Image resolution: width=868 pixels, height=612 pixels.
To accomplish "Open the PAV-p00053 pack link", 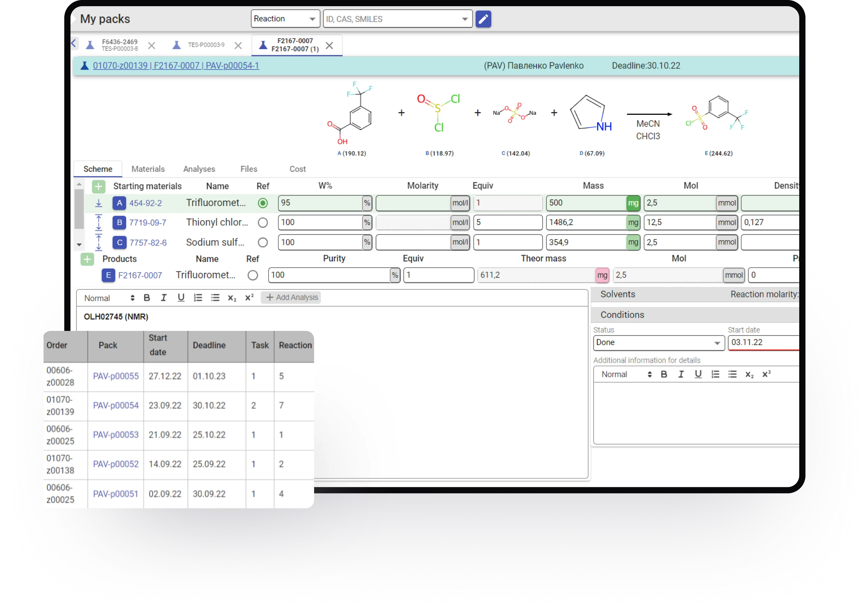I will click(x=116, y=435).
